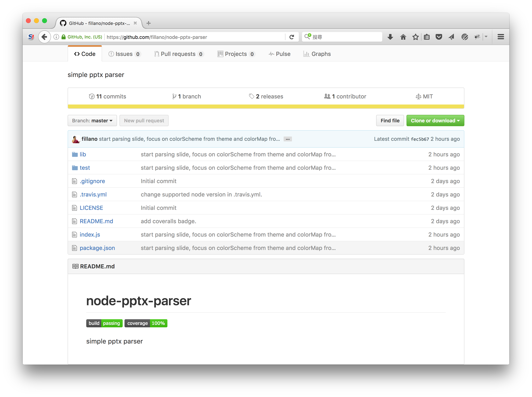This screenshot has width=532, height=397.
Task: View the 1 contributor link
Action: (345, 96)
